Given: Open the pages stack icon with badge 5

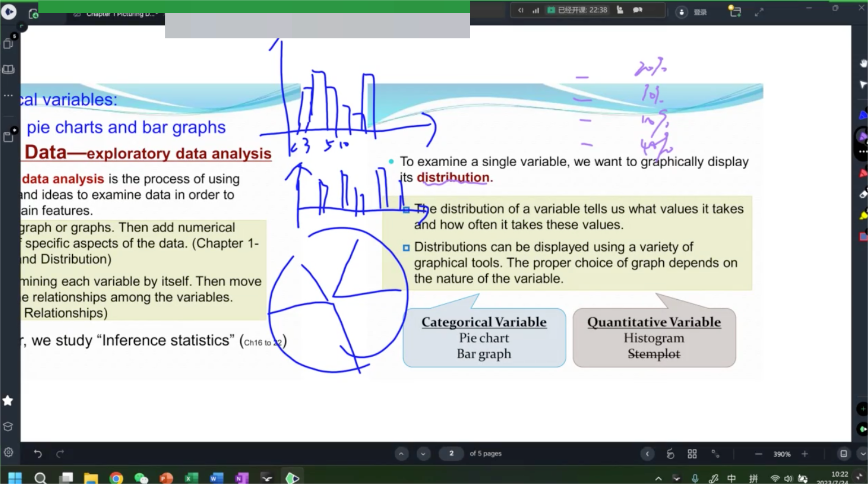Looking at the screenshot, I should tap(8, 43).
